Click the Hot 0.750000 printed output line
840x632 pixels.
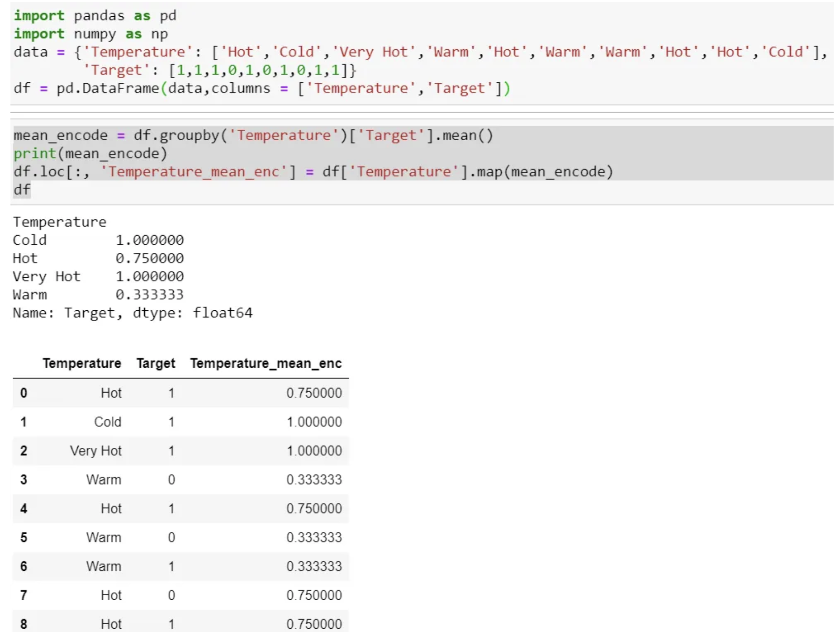(x=98, y=259)
